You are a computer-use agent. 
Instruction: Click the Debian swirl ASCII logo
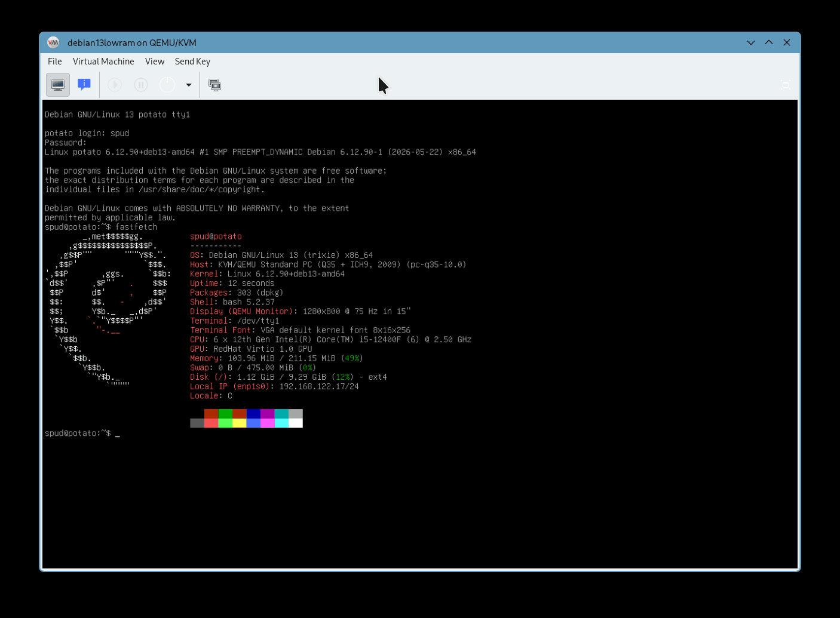pyautogui.click(x=109, y=310)
